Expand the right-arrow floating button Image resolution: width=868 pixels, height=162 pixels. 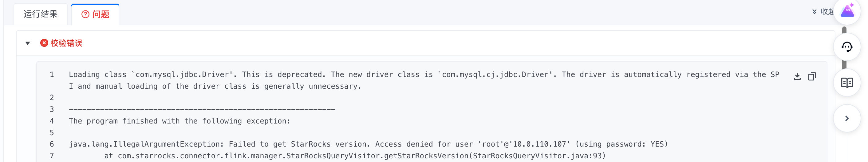(847, 118)
